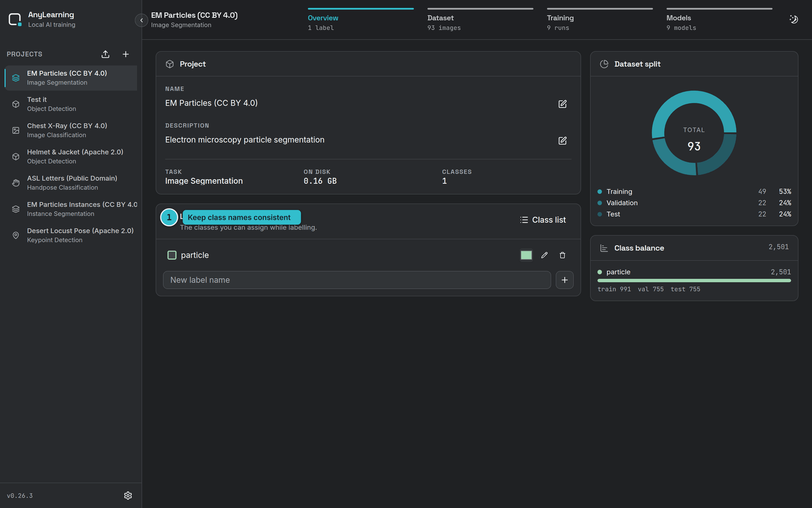Add a new project with plus icon
812x508 pixels.
pyautogui.click(x=126, y=54)
